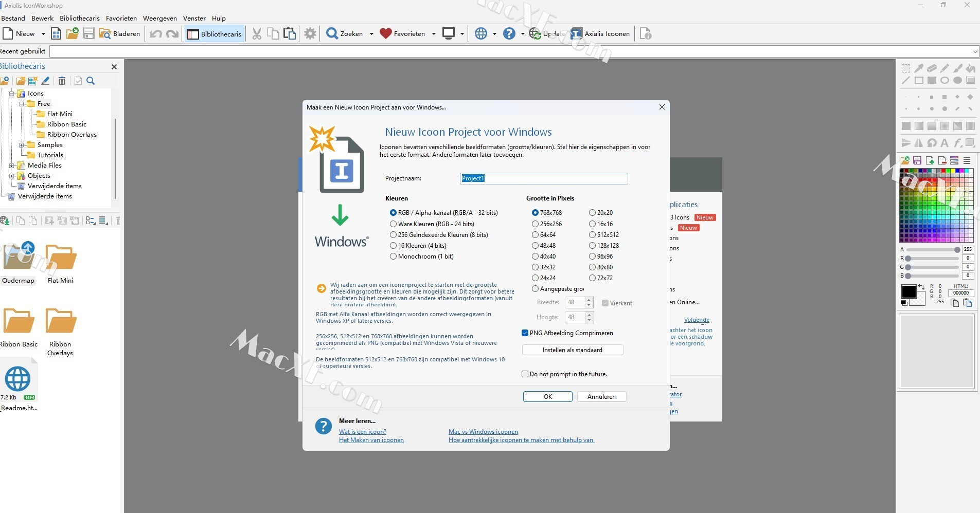Click the Undo arrow icon
The image size is (980, 513).
156,34
